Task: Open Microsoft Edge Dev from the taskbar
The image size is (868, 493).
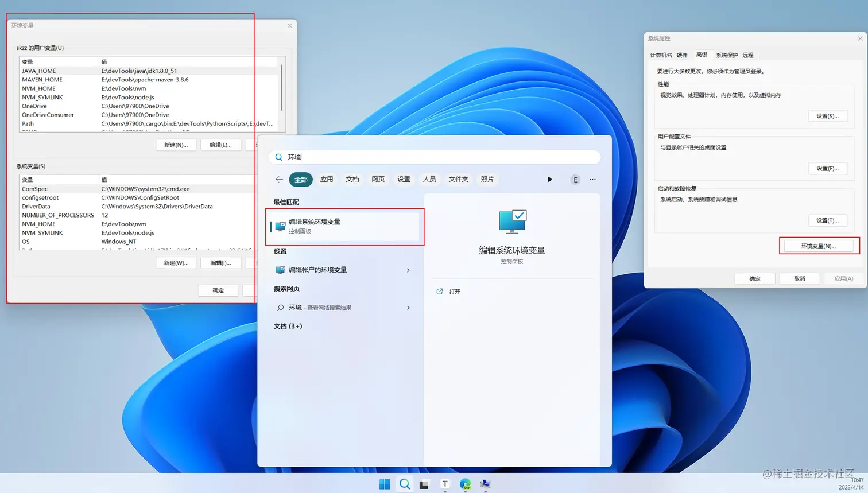Action: click(x=466, y=484)
